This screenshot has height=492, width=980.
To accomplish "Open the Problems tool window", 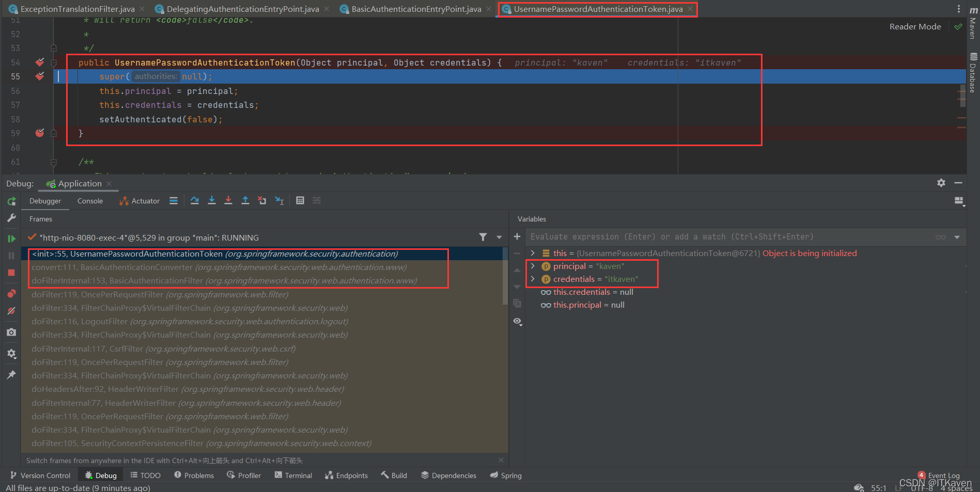I will pos(194,475).
